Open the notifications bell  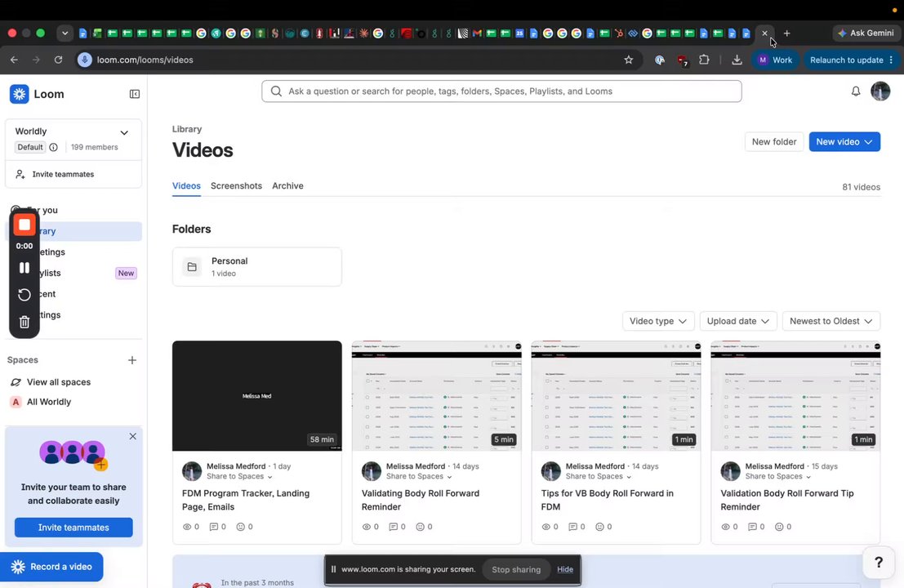click(856, 91)
